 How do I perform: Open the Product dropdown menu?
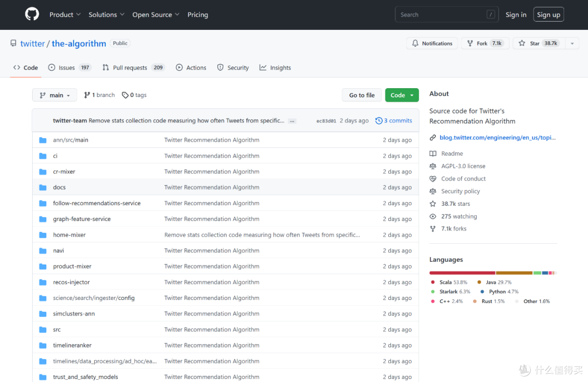point(65,15)
